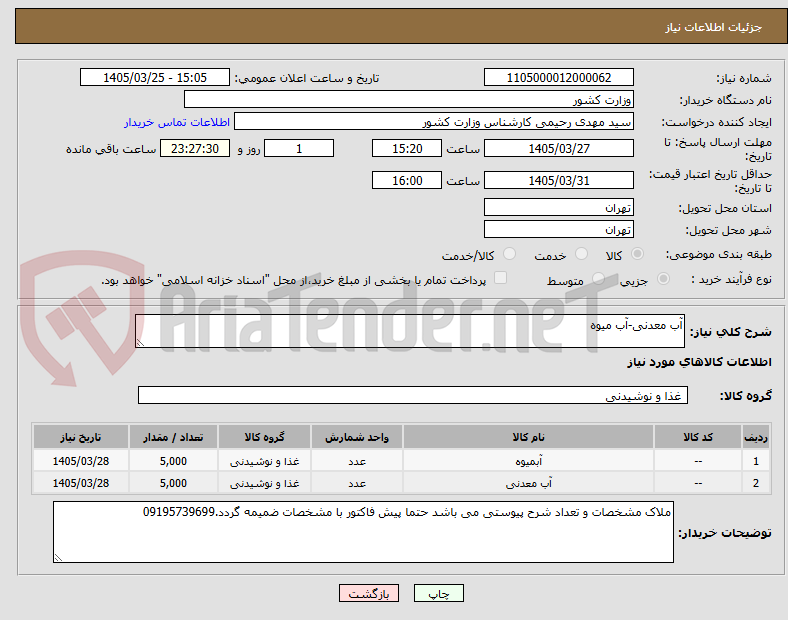This screenshot has width=788, height=620.
Task: Click the آبمیوه item name cell
Action: coord(528,461)
